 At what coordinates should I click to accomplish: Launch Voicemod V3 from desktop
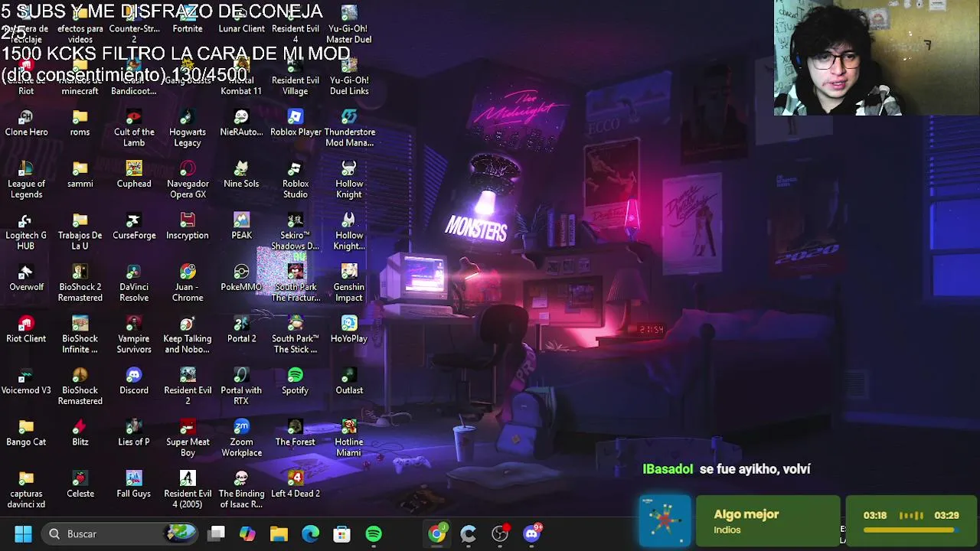tap(26, 381)
